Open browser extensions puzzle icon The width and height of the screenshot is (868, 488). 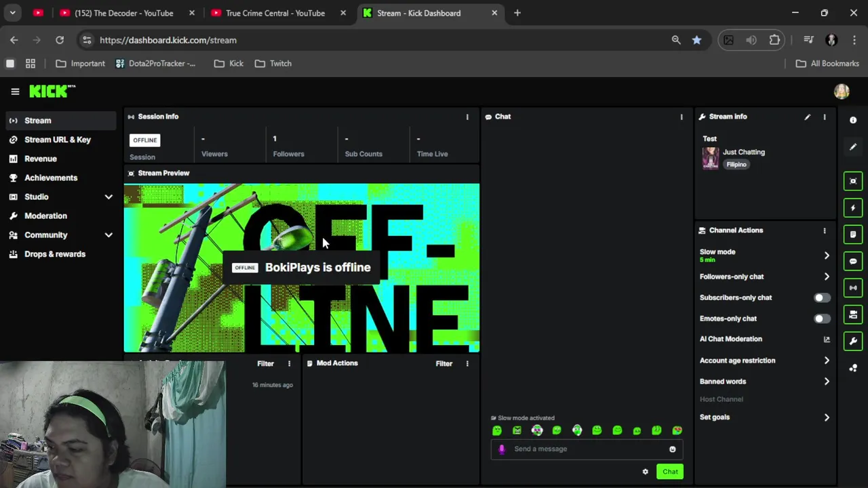pyautogui.click(x=774, y=40)
